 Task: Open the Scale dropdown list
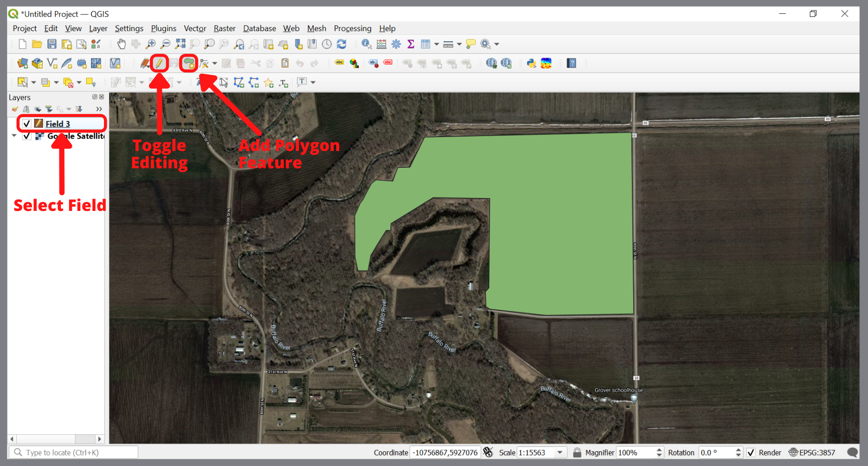pyautogui.click(x=560, y=452)
